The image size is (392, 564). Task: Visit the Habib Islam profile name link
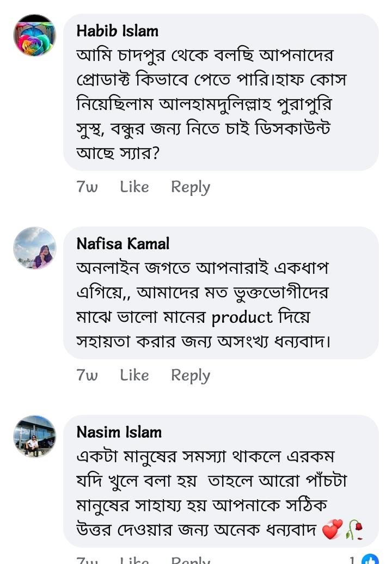coord(117,31)
